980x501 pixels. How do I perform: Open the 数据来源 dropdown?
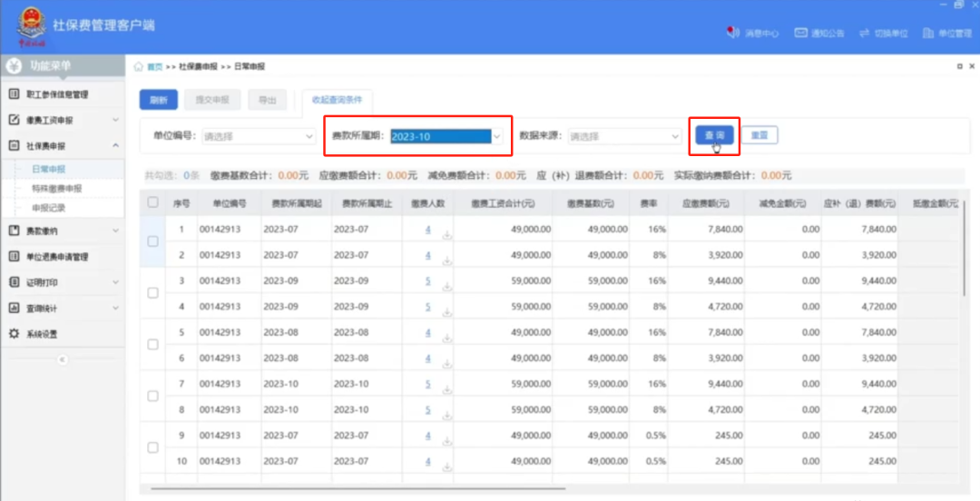click(x=624, y=136)
